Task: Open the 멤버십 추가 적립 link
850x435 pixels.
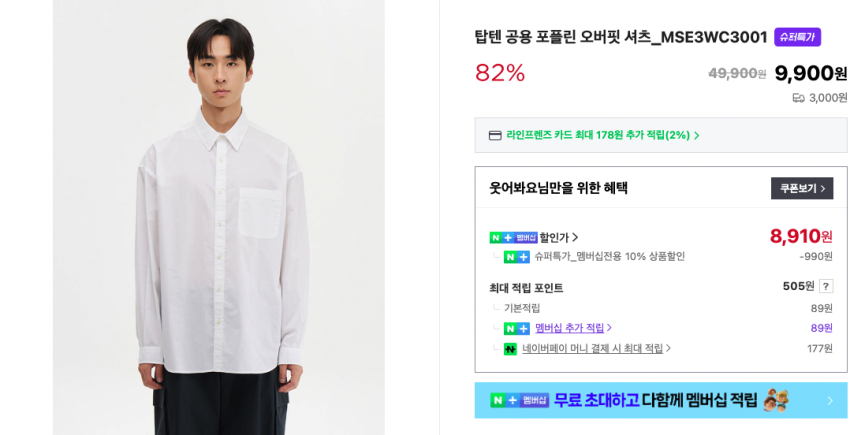Action: (x=569, y=328)
